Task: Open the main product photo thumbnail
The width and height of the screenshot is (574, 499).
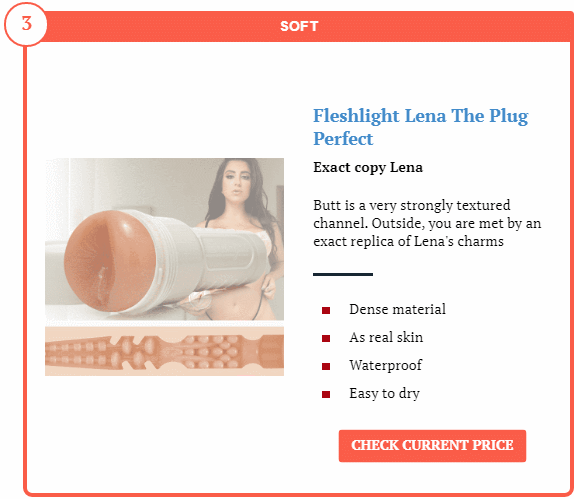Action: click(x=164, y=239)
